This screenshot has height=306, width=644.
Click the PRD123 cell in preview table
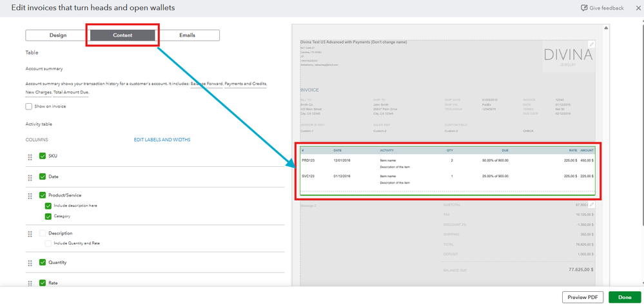(x=308, y=160)
